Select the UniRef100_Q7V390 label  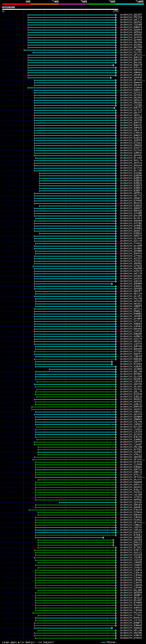131,352
